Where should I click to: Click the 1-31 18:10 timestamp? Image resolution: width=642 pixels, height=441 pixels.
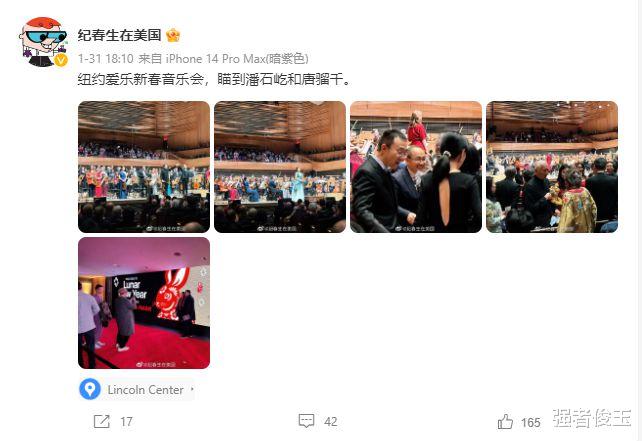(x=106, y=59)
